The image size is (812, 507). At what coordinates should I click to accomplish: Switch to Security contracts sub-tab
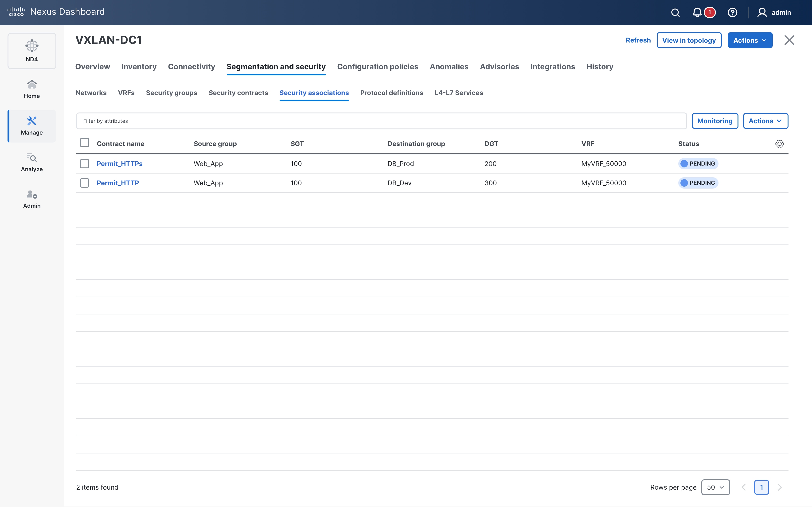coord(238,93)
